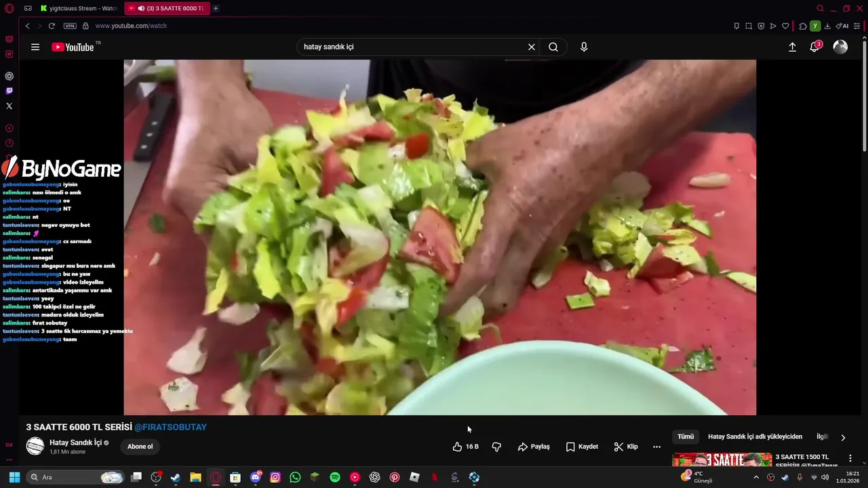Open the Hatay Sandık İçi channel name
This screenshot has width=868, height=488.
tap(75, 443)
